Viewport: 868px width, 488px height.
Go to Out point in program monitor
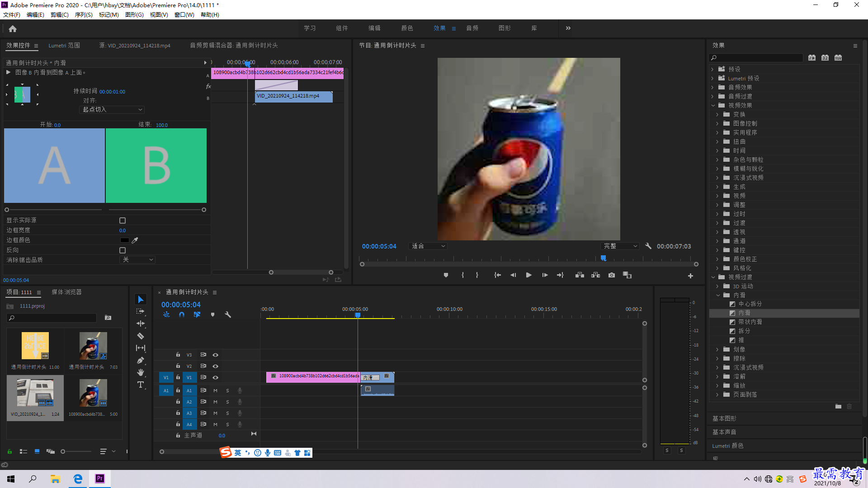coord(561,275)
